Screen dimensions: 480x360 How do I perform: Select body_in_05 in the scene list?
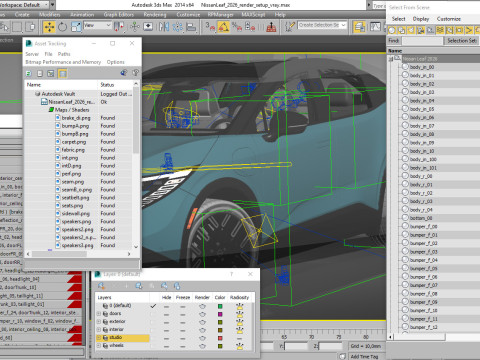click(422, 109)
